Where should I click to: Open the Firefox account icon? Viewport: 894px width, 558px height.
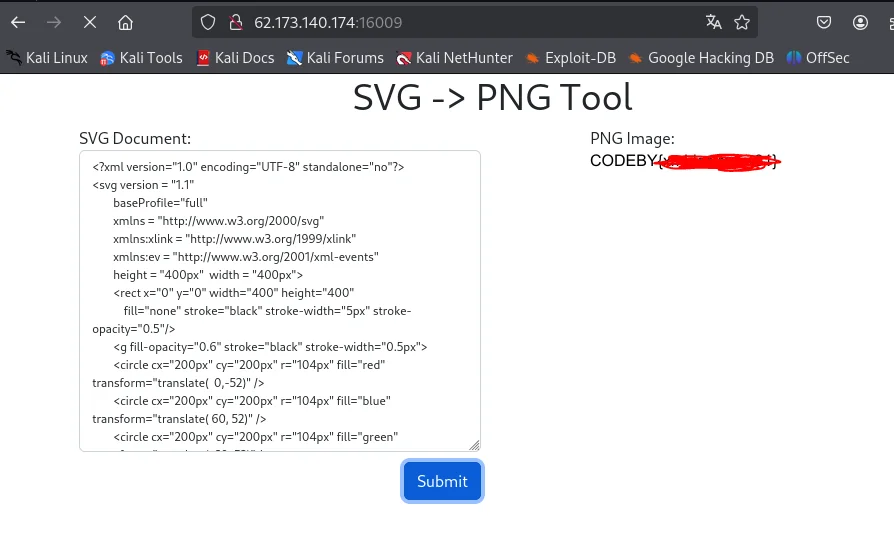click(860, 22)
